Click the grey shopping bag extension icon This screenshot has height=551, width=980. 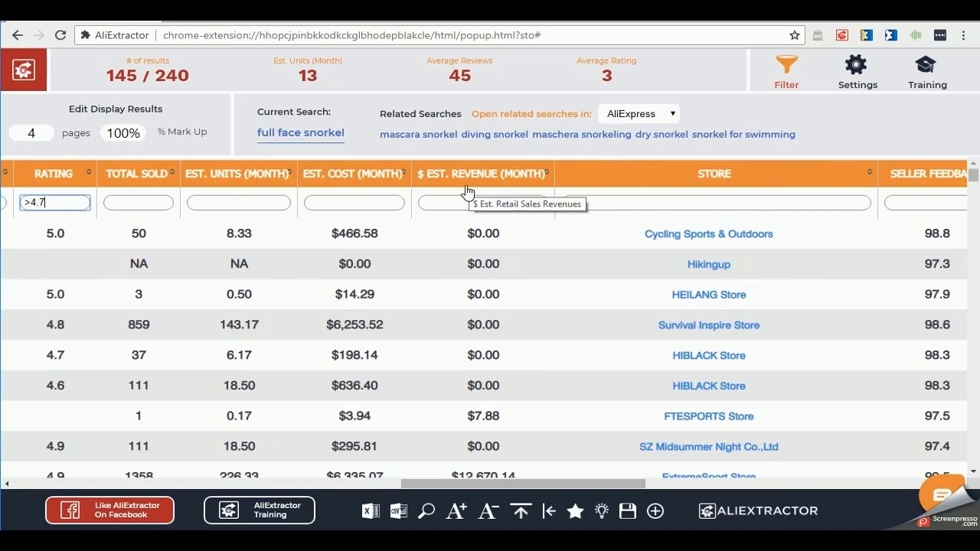pos(818,35)
